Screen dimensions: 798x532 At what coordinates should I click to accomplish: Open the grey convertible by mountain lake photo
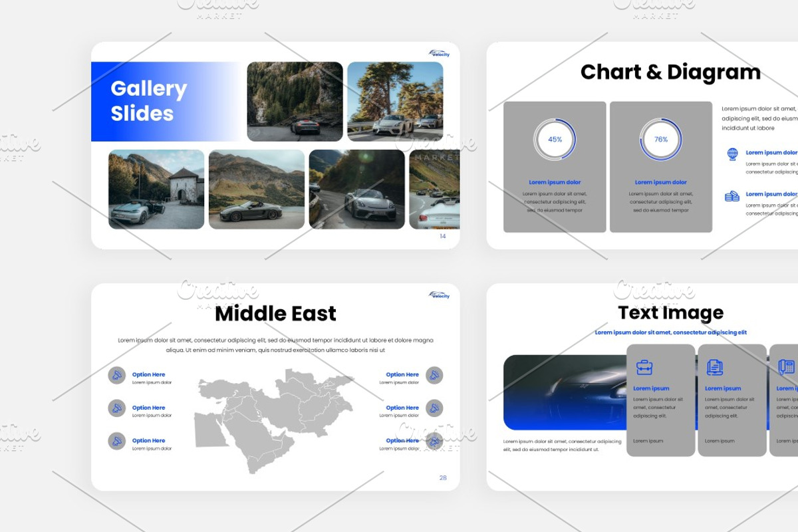click(257, 190)
